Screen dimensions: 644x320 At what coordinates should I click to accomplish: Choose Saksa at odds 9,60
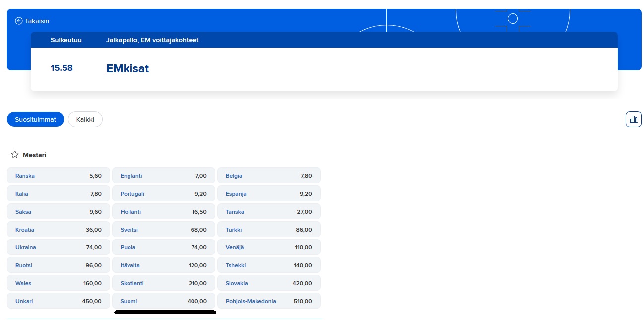tap(59, 212)
